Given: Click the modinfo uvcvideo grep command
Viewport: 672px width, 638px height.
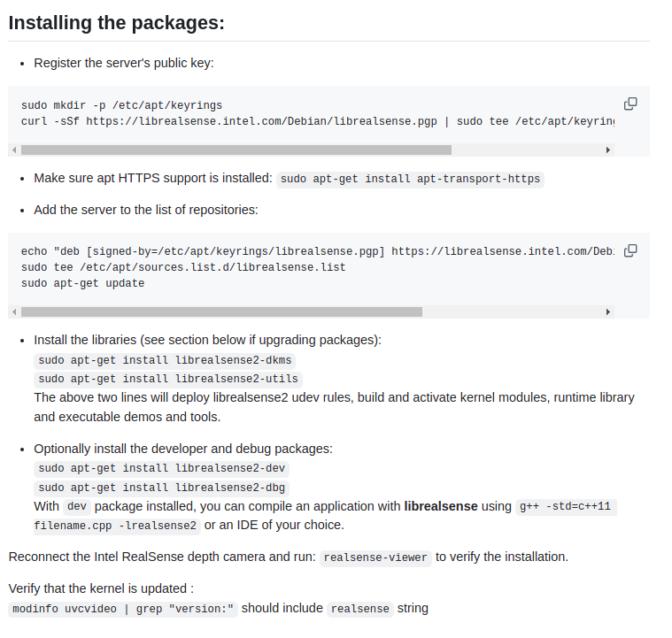Looking at the screenshot, I should [123, 609].
